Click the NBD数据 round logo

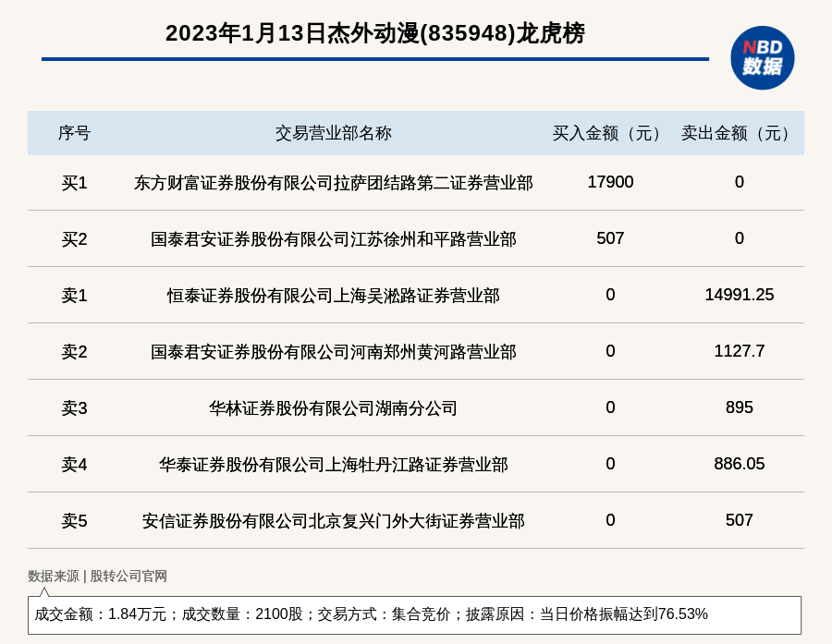pyautogui.click(x=762, y=58)
